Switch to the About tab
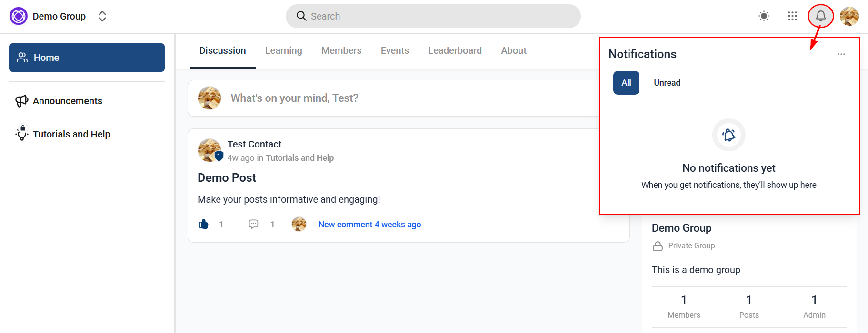This screenshot has height=333, width=868. [x=514, y=50]
